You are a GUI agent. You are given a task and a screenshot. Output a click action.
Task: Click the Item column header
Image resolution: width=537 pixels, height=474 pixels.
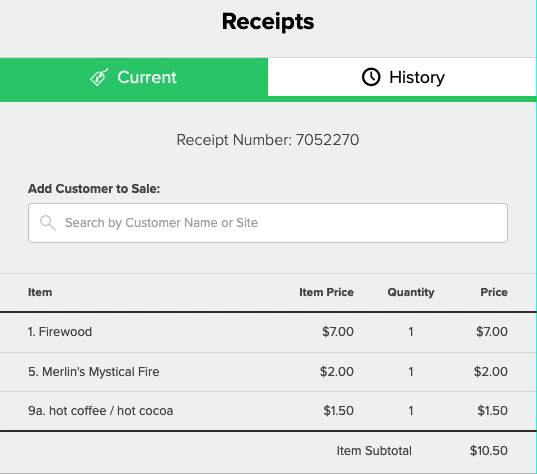pyautogui.click(x=40, y=292)
